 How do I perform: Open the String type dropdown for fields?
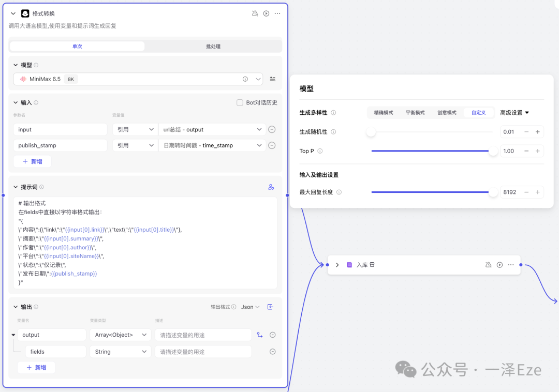[121, 352]
